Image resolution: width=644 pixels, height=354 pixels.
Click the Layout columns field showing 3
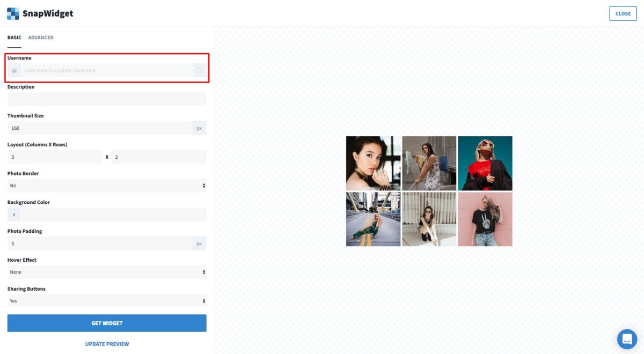pyautogui.click(x=55, y=157)
